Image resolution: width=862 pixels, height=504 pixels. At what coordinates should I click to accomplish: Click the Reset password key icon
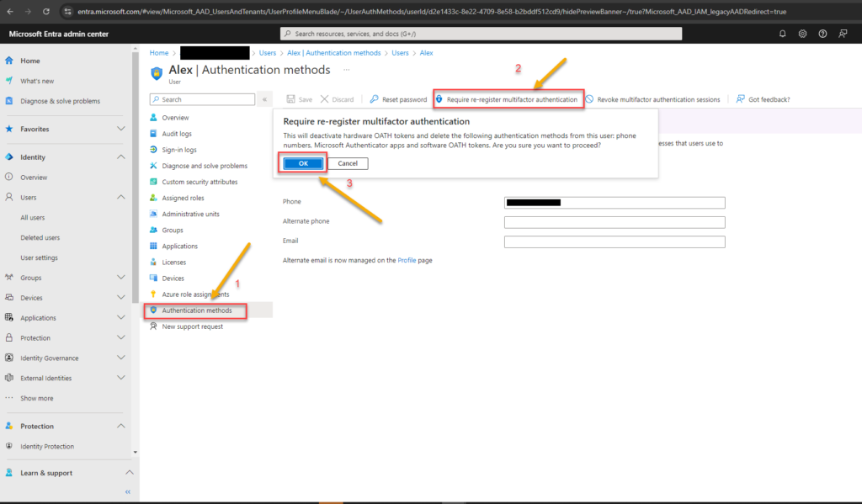pyautogui.click(x=375, y=99)
